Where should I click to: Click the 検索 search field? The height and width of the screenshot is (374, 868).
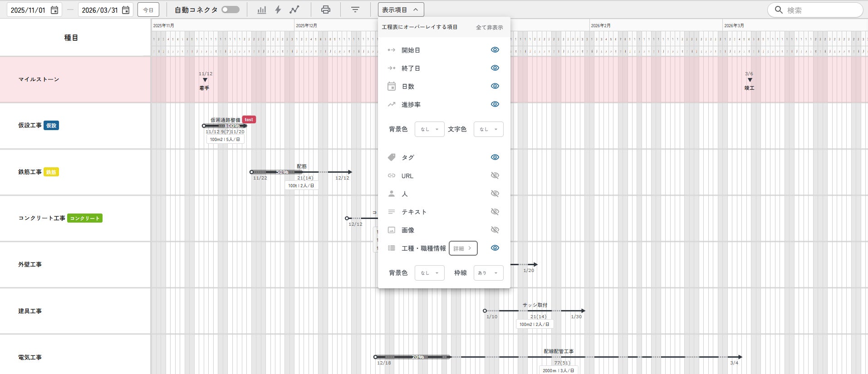(x=815, y=10)
